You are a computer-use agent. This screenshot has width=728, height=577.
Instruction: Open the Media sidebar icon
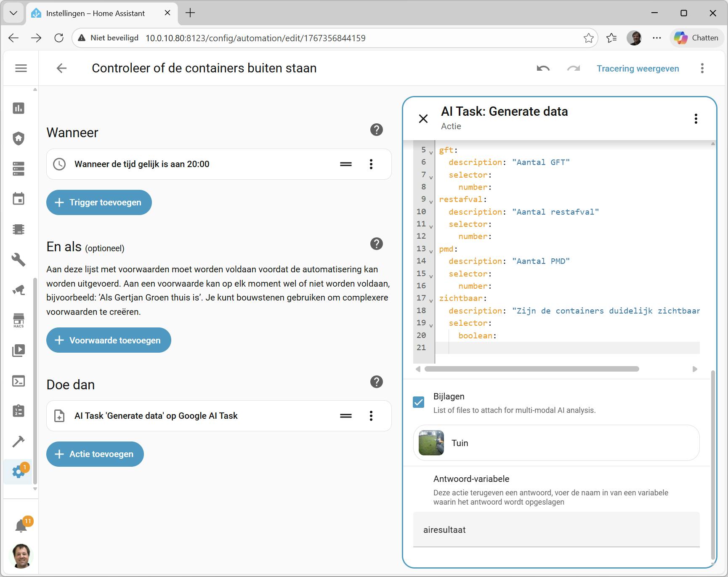[19, 351]
